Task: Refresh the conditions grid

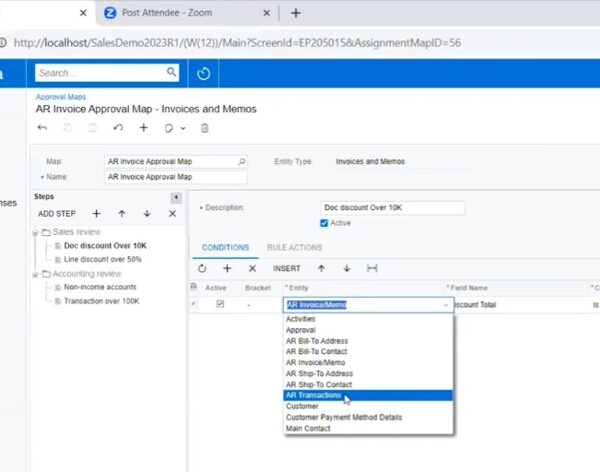Action: (x=202, y=269)
